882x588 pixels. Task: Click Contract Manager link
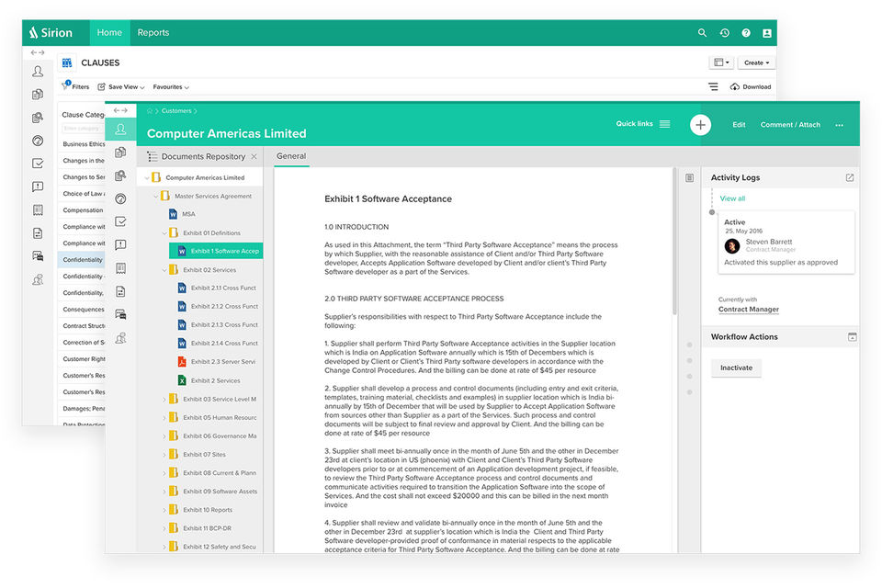pyautogui.click(x=749, y=310)
